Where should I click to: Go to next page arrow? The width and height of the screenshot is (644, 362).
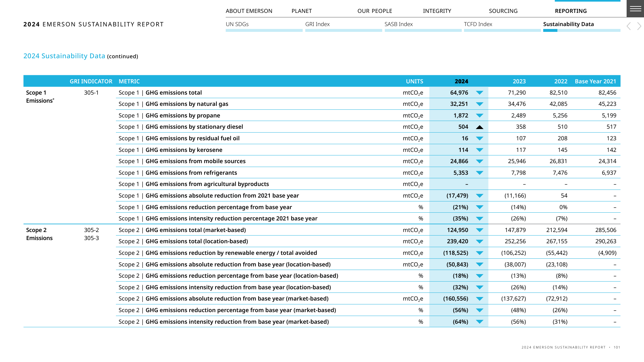tap(639, 26)
